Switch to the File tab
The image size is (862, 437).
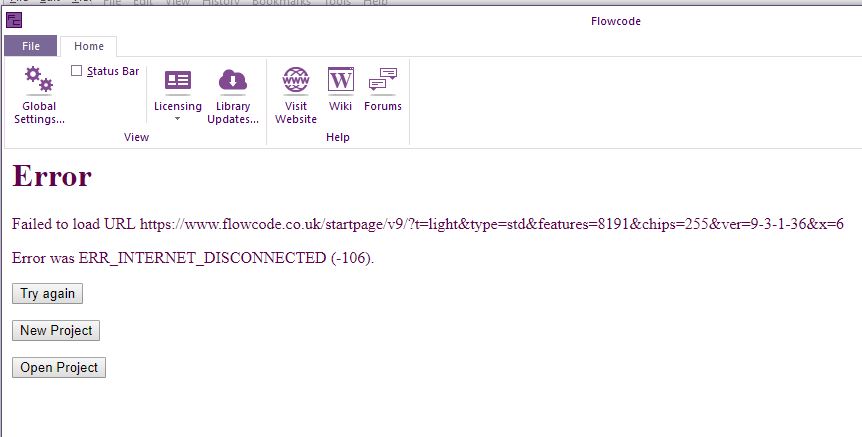tap(31, 46)
